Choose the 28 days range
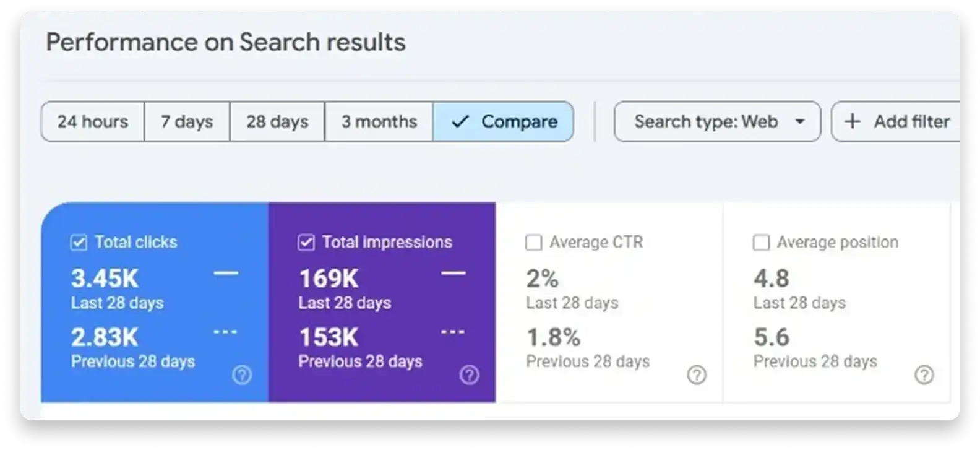980x450 pixels. point(277,121)
